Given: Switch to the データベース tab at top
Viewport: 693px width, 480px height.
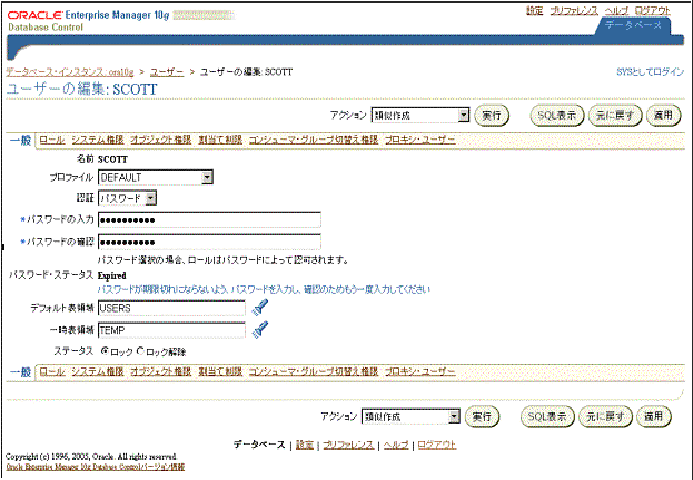Looking at the screenshot, I should (634, 25).
